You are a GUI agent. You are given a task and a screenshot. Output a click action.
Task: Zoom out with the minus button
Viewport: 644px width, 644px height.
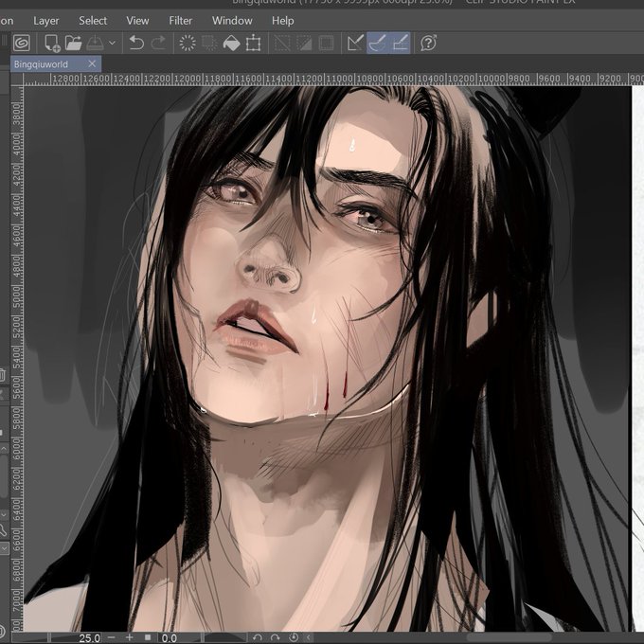[x=112, y=637]
